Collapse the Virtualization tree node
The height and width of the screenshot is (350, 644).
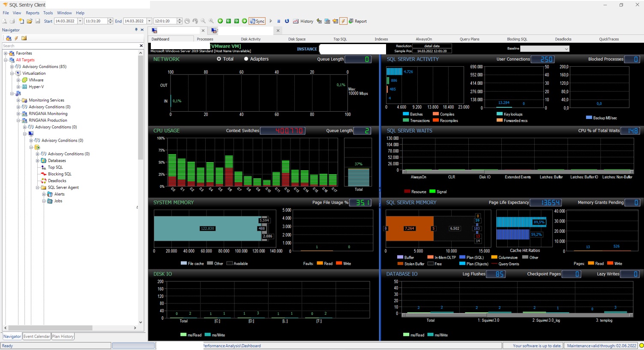pos(12,74)
